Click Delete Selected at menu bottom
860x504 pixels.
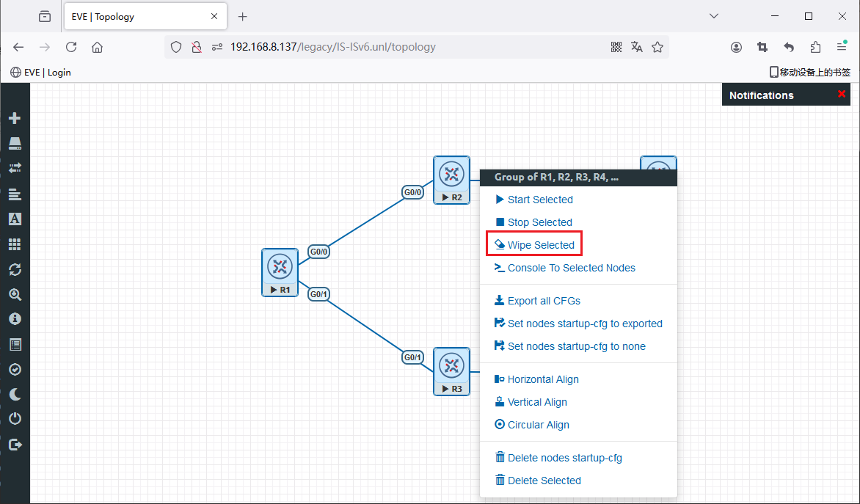pos(543,481)
